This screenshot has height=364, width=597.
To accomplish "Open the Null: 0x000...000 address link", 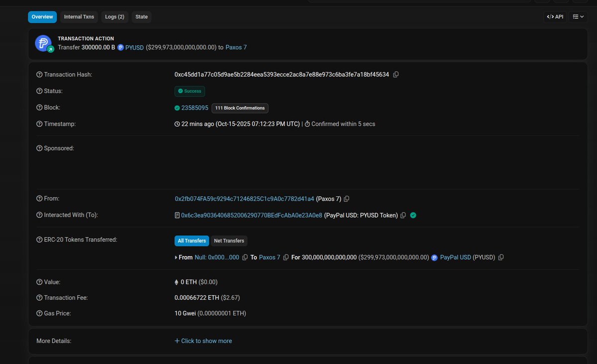I will (217, 258).
